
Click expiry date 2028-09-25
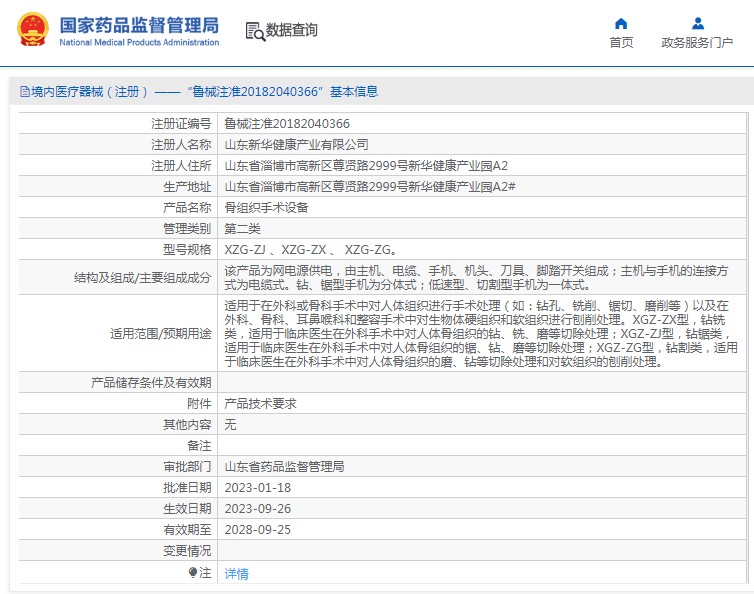[x=258, y=530]
